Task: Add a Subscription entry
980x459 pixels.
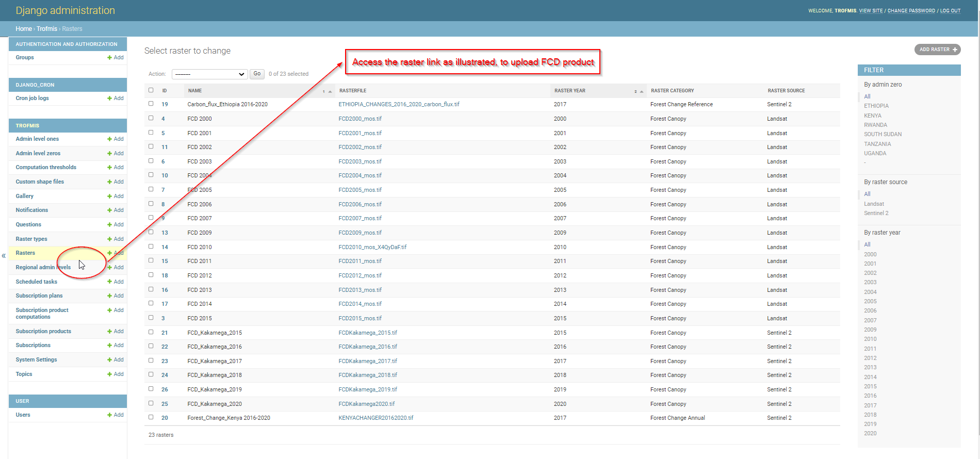Action: coord(116,345)
